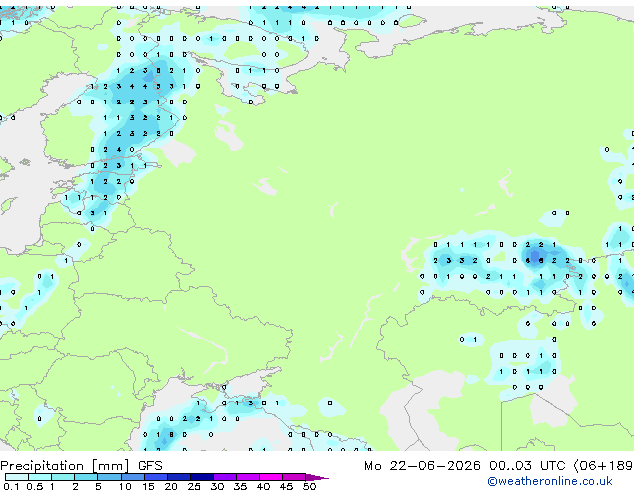Click the 0.5–1 mm legend swatch
Viewport: 634px width, 490px height.
point(40,477)
